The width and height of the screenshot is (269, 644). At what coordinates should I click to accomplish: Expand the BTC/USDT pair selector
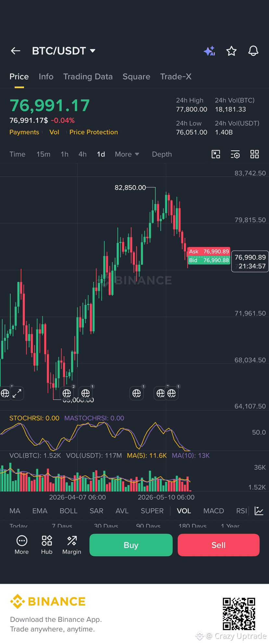click(x=64, y=51)
